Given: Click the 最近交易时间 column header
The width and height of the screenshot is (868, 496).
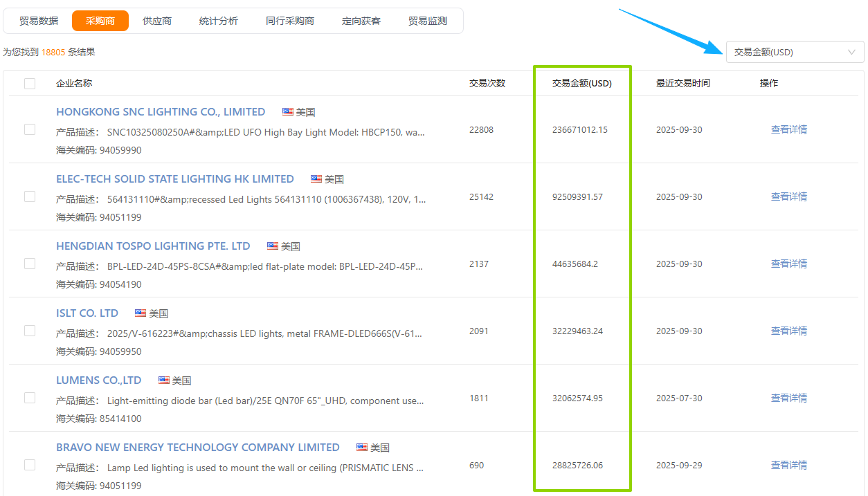Looking at the screenshot, I should tap(683, 83).
